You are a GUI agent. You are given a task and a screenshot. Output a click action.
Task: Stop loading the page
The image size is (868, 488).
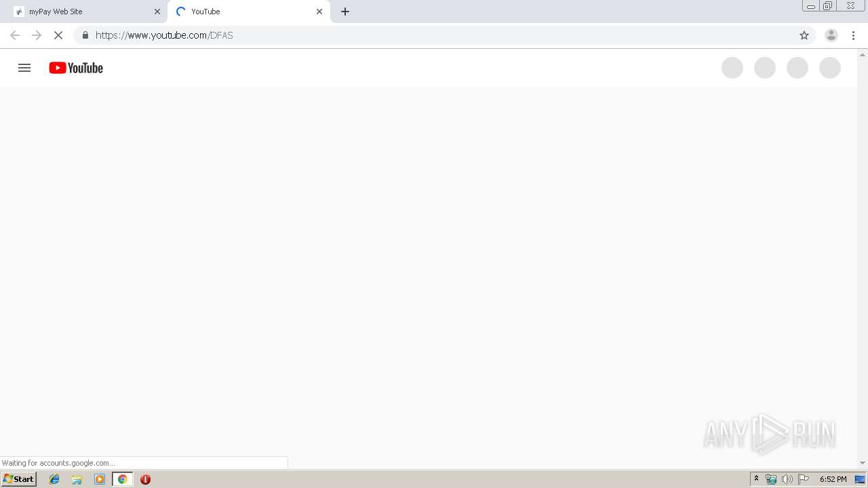pyautogui.click(x=58, y=35)
